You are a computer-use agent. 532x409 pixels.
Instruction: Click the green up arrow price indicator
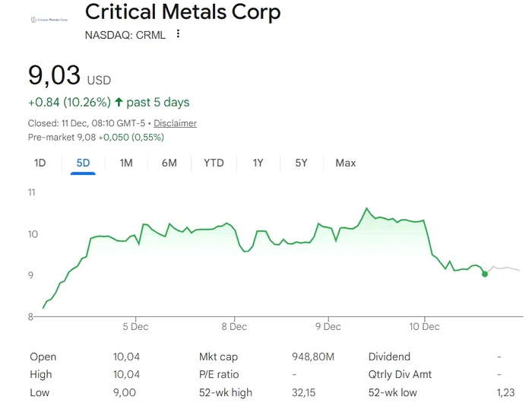tap(119, 103)
